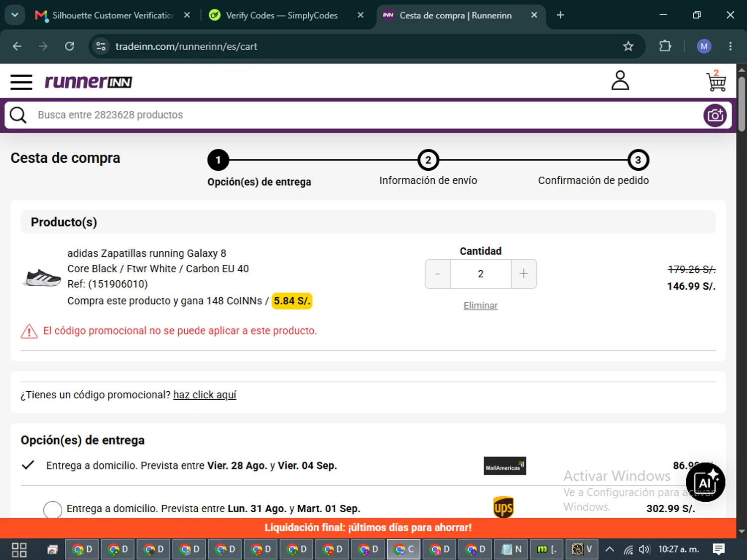747x560 pixels.
Task: Open the shopping cart icon
Action: pyautogui.click(x=717, y=81)
